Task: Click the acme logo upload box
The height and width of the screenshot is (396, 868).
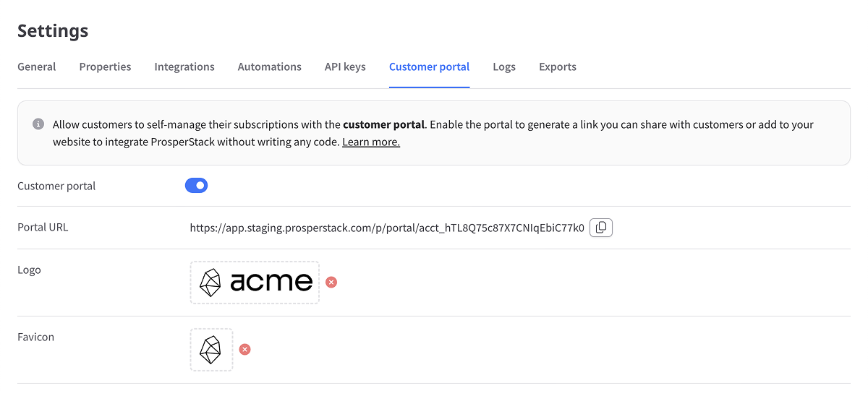Action: point(255,283)
